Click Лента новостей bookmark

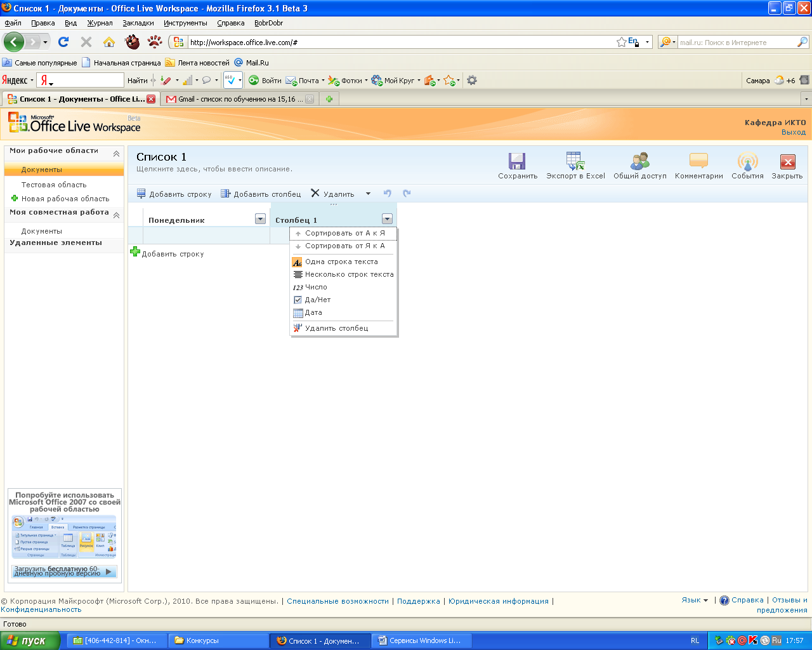click(197, 63)
